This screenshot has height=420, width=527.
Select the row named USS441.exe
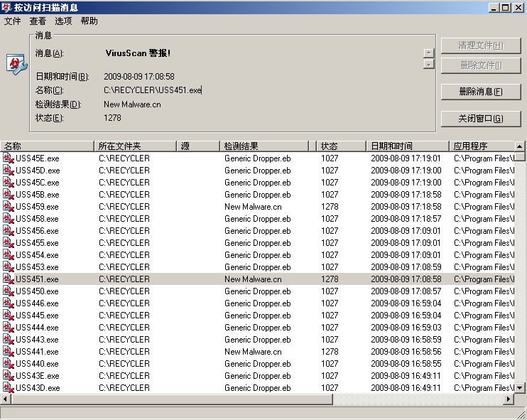coord(257,352)
